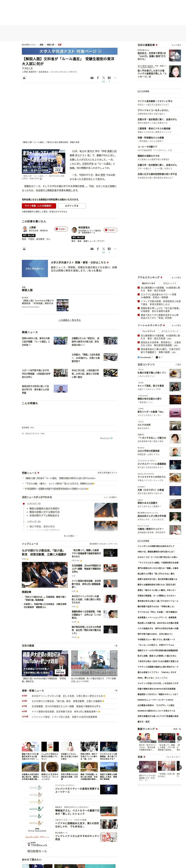Select the 読まれています ranking tab
The height and width of the screenshot is (868, 186).
148,283
